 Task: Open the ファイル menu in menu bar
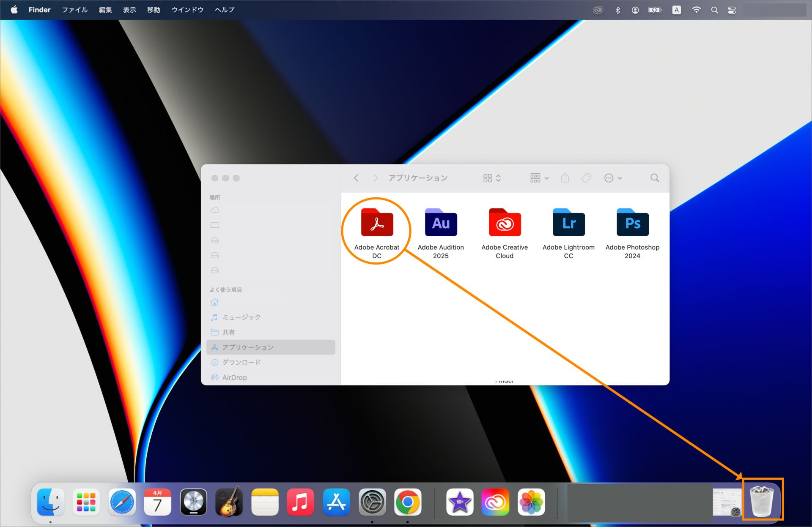coord(74,10)
